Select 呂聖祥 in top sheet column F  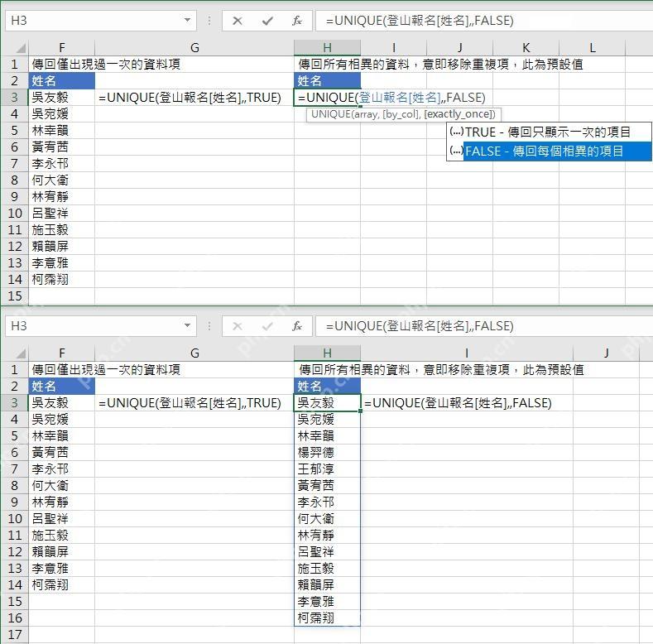(x=61, y=214)
